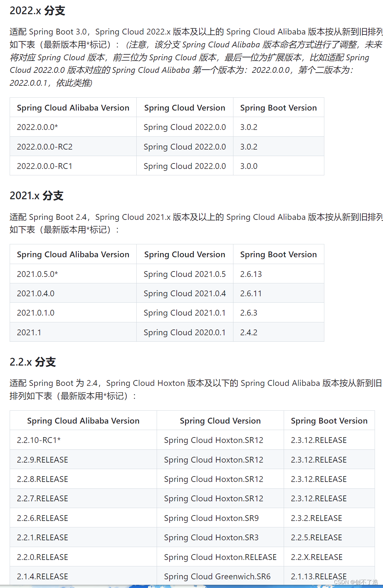
Task: Click 2.3.12.RELEASE in the 2.2.7.RELEASE row
Action: [329, 498]
